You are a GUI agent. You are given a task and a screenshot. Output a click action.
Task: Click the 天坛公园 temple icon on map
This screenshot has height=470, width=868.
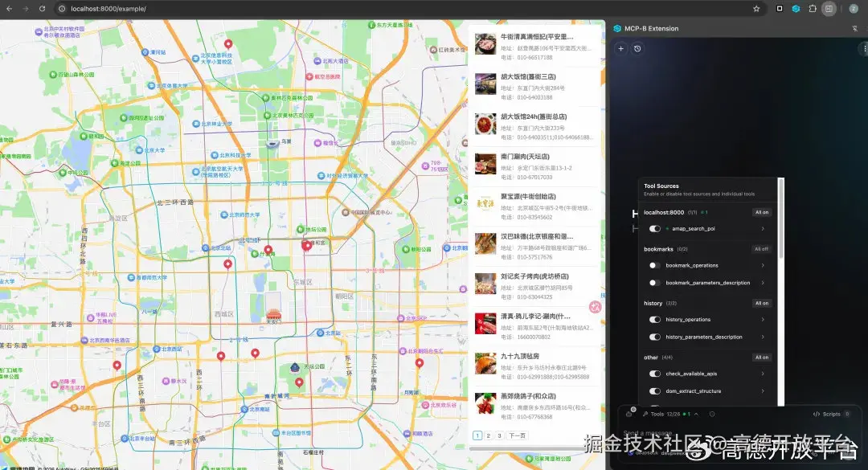(x=295, y=368)
